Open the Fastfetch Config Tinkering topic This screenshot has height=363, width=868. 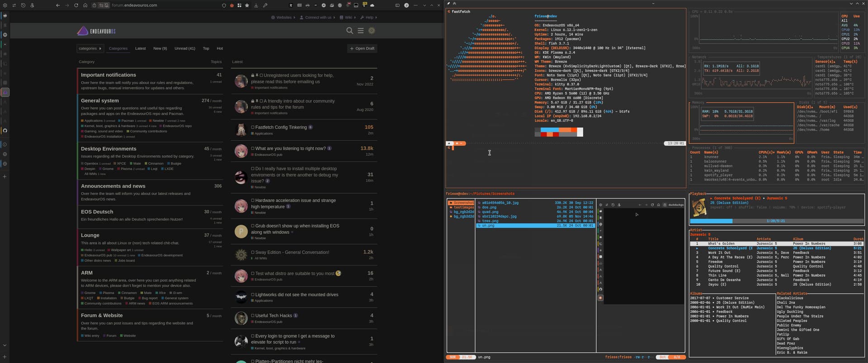pyautogui.click(x=281, y=127)
